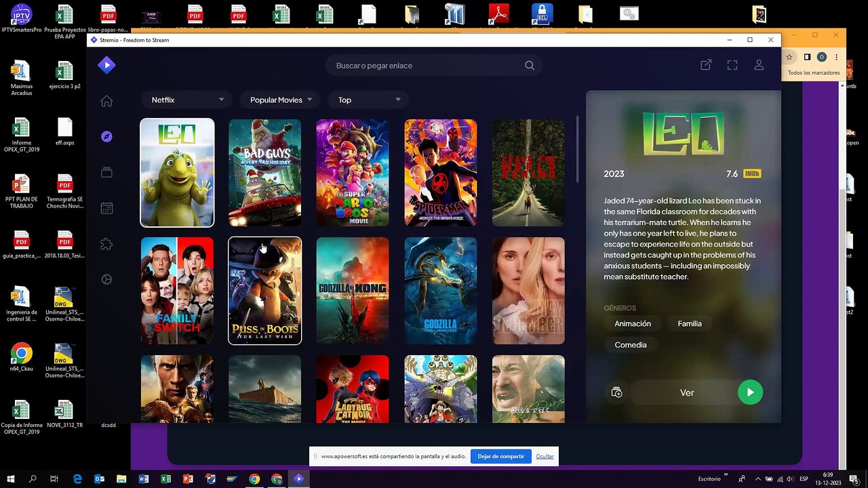Select guia_practica PDF on desktop
The height and width of the screenshot is (488, 868).
22,245
